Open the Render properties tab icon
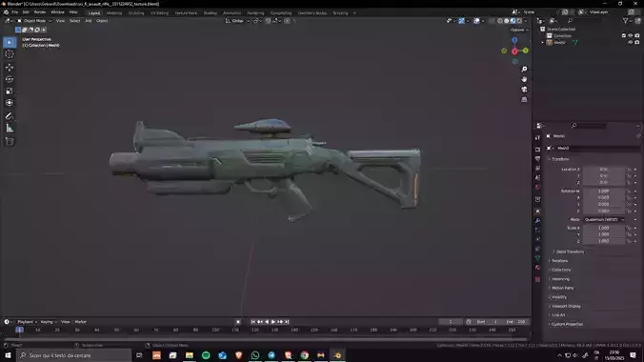 pyautogui.click(x=537, y=149)
